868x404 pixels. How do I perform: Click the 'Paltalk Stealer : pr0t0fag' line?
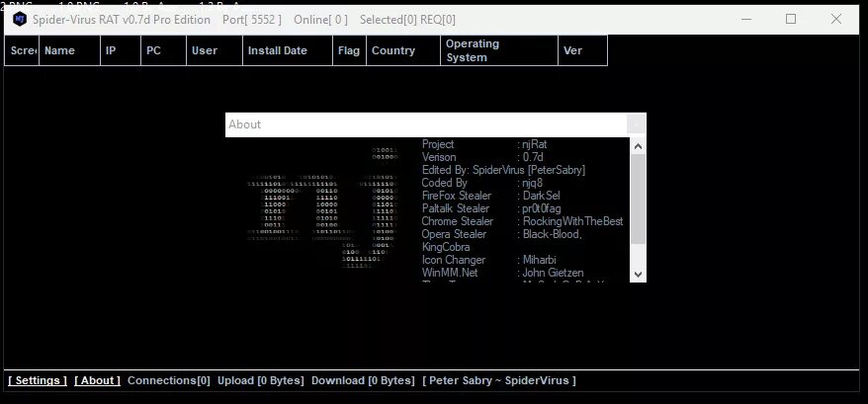(x=491, y=208)
